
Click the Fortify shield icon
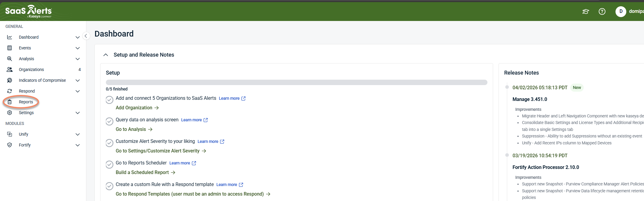[10, 145]
